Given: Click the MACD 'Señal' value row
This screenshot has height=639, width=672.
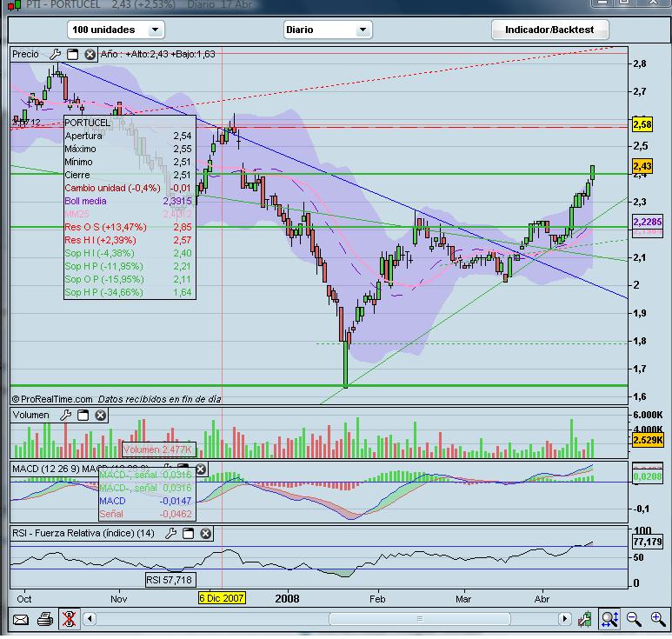Looking at the screenshot, I should click(146, 514).
